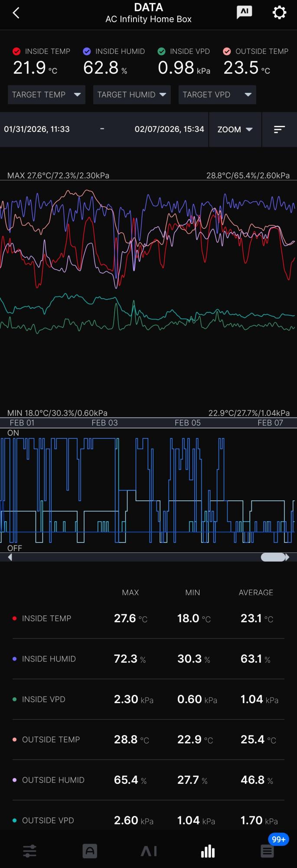
Task: Open the device tab icon in bottom bar
Action: click(90, 851)
